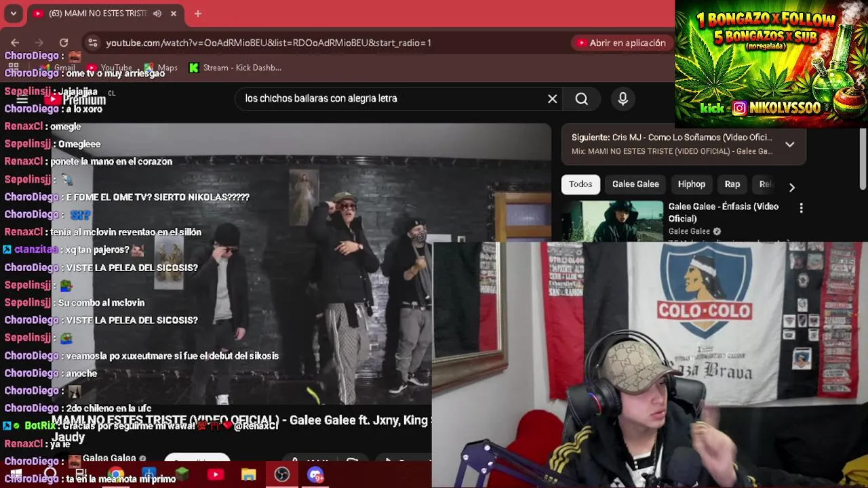Viewport: 868px width, 488px height.
Task: Expand the Siguiente mix playlist panel
Action: 790,144
